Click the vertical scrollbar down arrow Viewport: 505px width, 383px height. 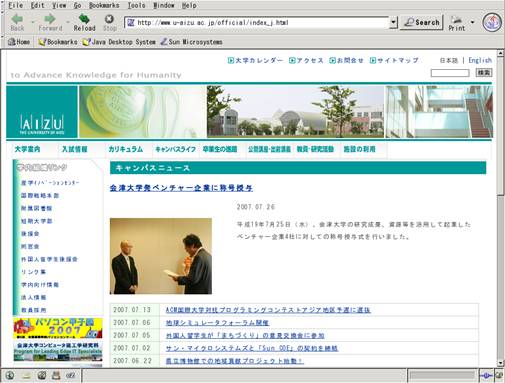click(x=500, y=363)
